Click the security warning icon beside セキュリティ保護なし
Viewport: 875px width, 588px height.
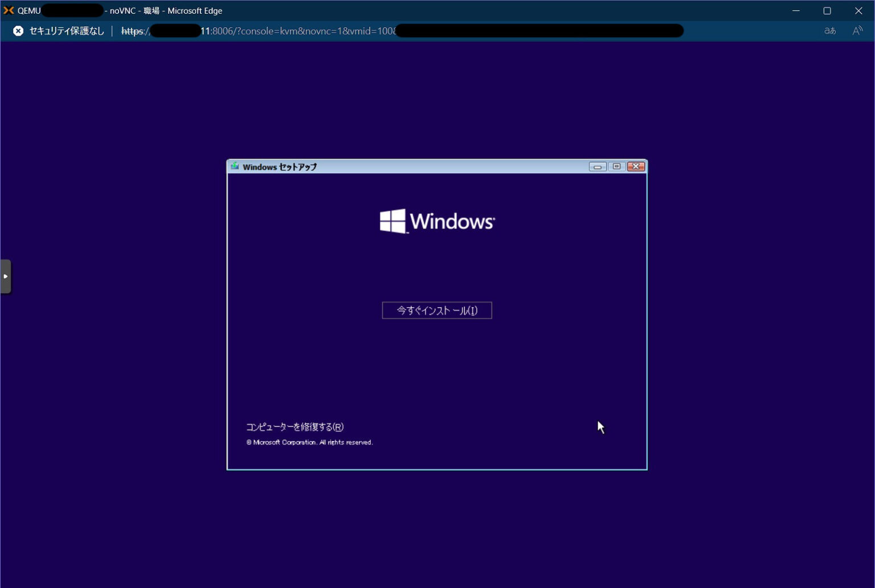pyautogui.click(x=18, y=31)
